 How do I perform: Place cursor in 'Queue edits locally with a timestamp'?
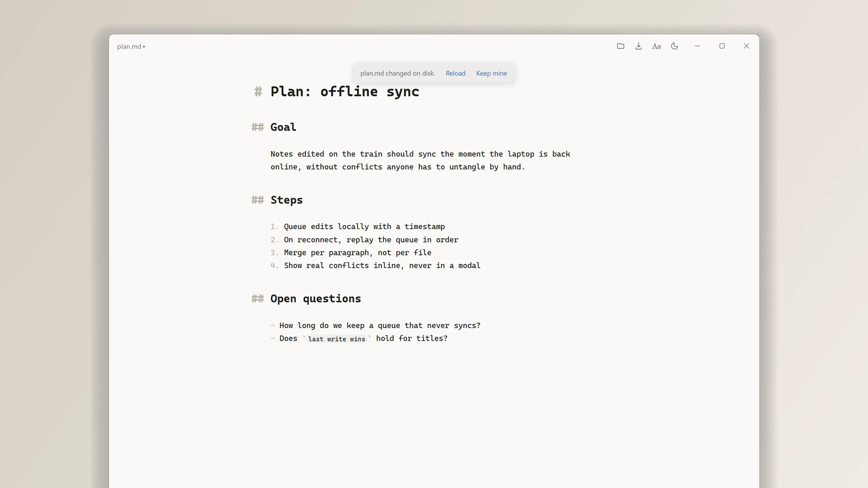click(364, 227)
